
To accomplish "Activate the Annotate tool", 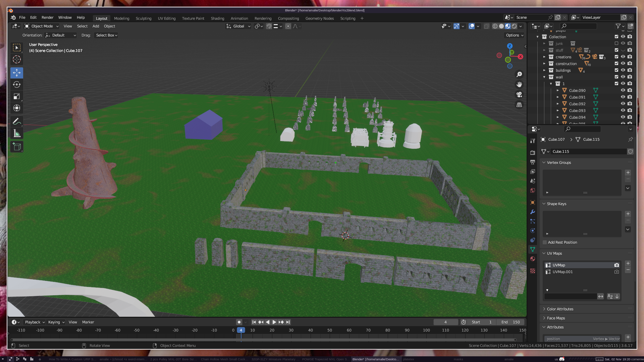I will tap(16, 121).
